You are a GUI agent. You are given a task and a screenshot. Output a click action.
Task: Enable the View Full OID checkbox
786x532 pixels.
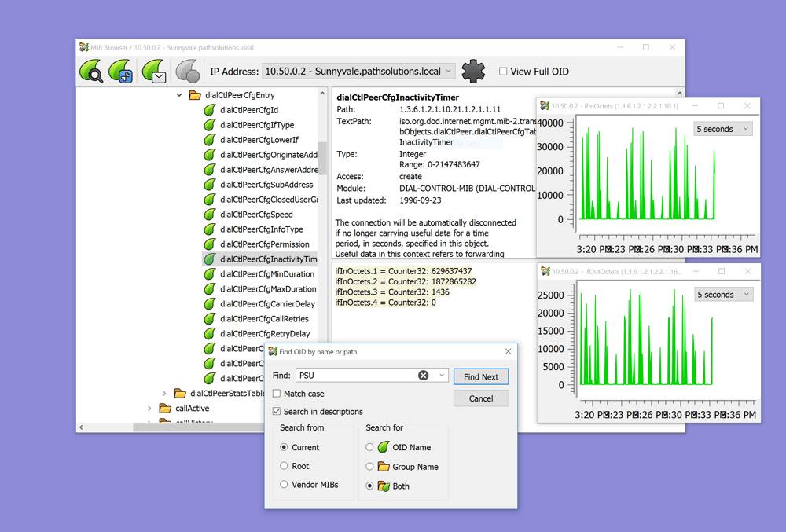tap(503, 71)
